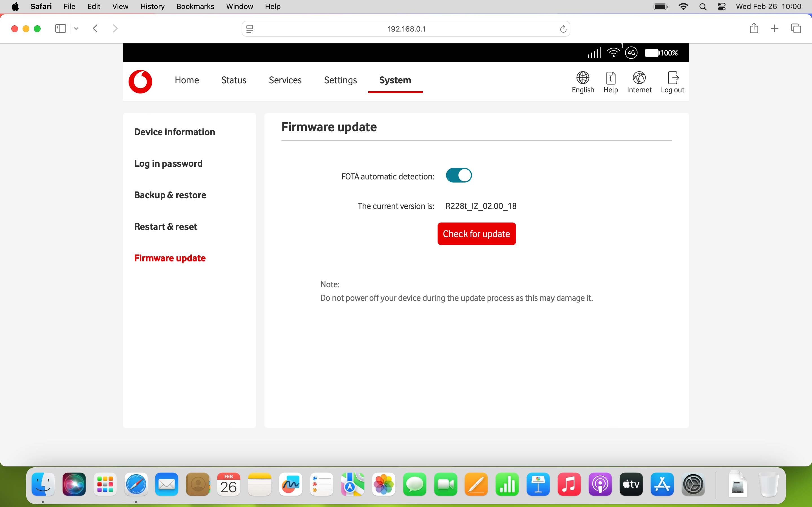Open Safari's share sheet
Viewport: 812px width, 507px height.
754,28
